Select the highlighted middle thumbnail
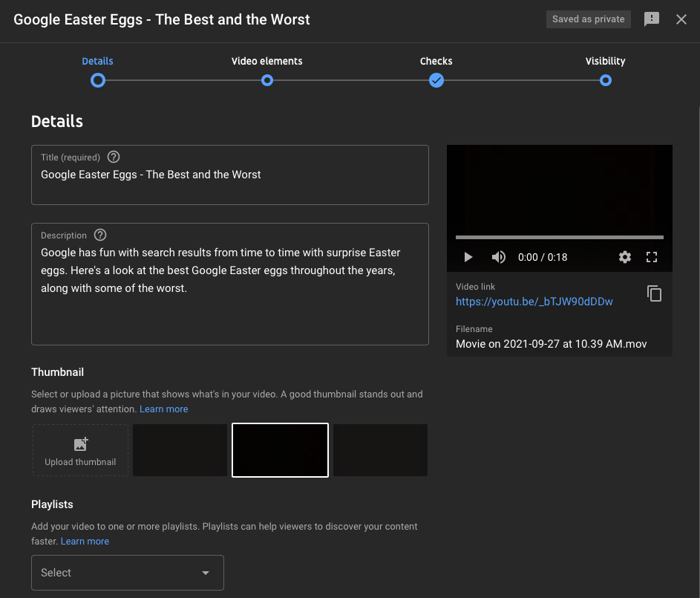The image size is (700, 598). [281, 450]
